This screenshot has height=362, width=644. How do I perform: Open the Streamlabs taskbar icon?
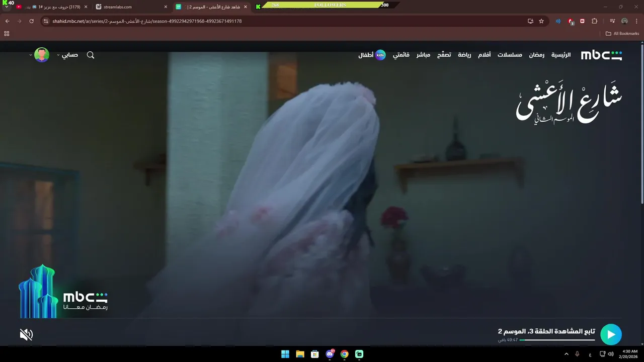359,354
